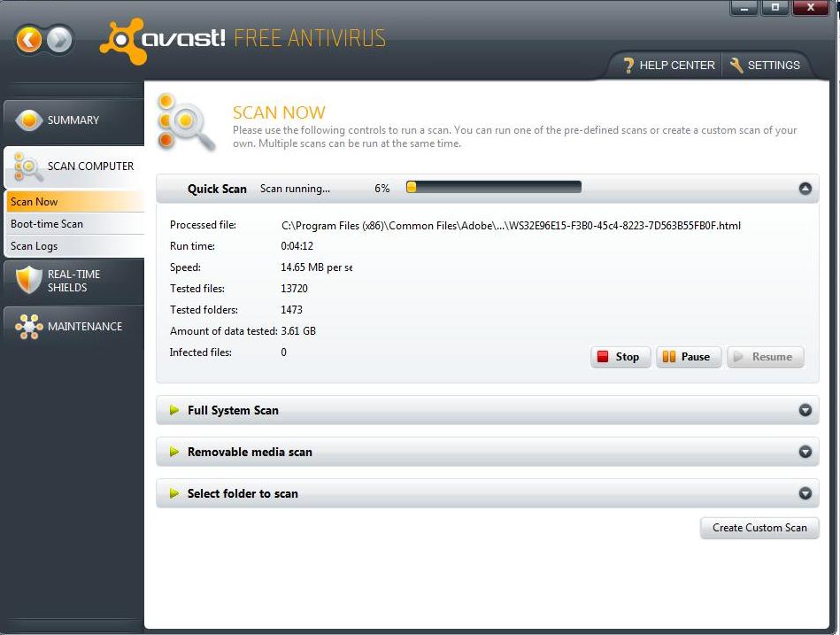Start Select folder to scan green arrow
Screen dimensions: 840x635
(x=174, y=493)
